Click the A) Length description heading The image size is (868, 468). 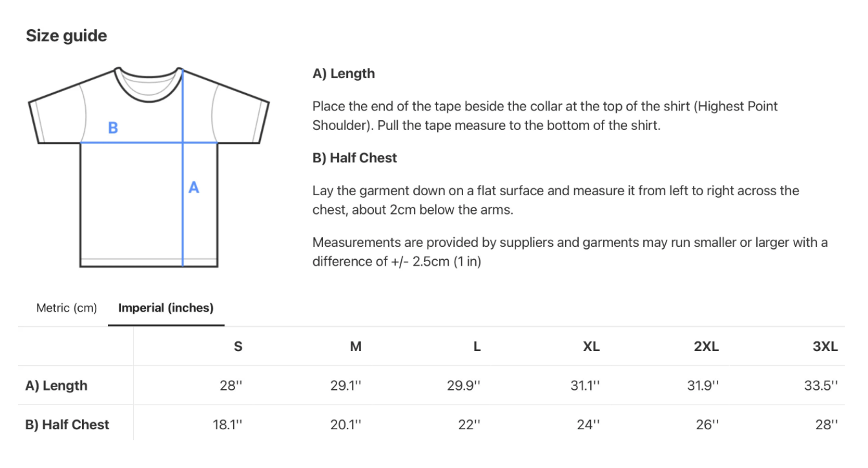coord(344,74)
